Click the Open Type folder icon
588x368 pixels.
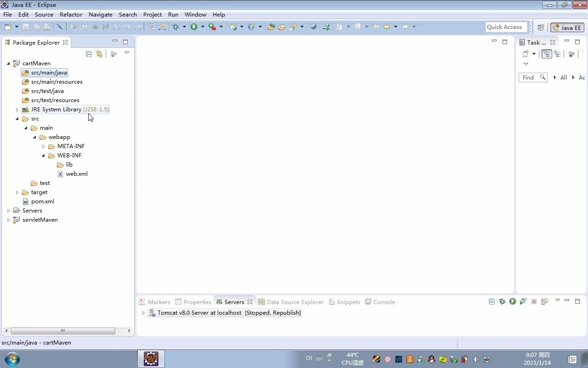click(x=271, y=27)
